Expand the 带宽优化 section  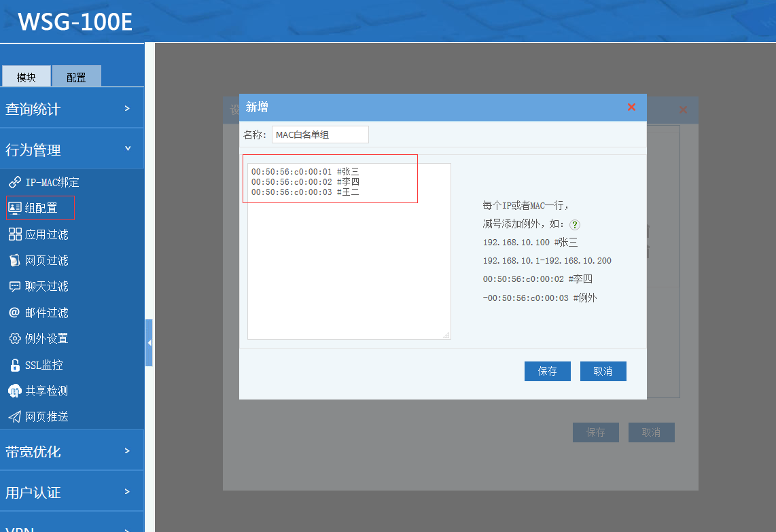71,451
